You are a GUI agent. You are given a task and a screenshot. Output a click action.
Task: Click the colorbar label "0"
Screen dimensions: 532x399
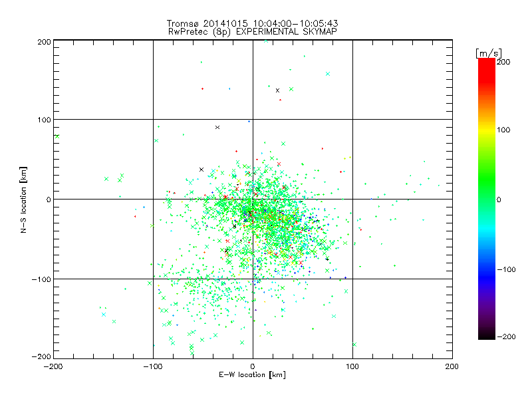coord(499,199)
